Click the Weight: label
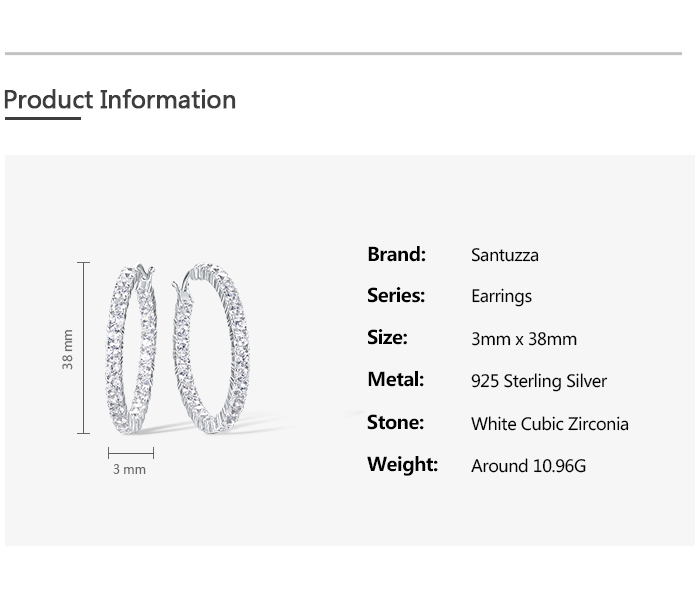 [x=402, y=464]
